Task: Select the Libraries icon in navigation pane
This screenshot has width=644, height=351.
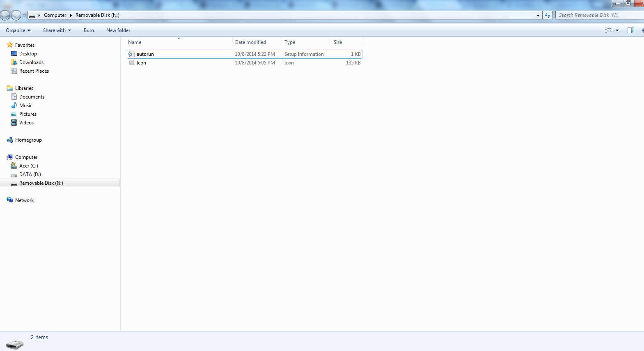Action: pyautogui.click(x=10, y=88)
